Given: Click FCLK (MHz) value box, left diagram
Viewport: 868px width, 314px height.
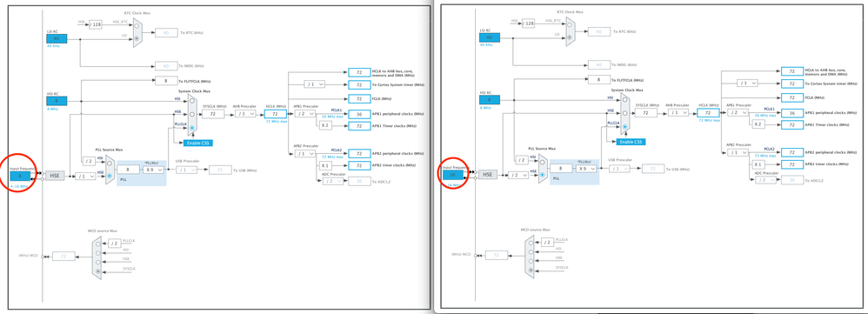Looking at the screenshot, I should point(359,99).
